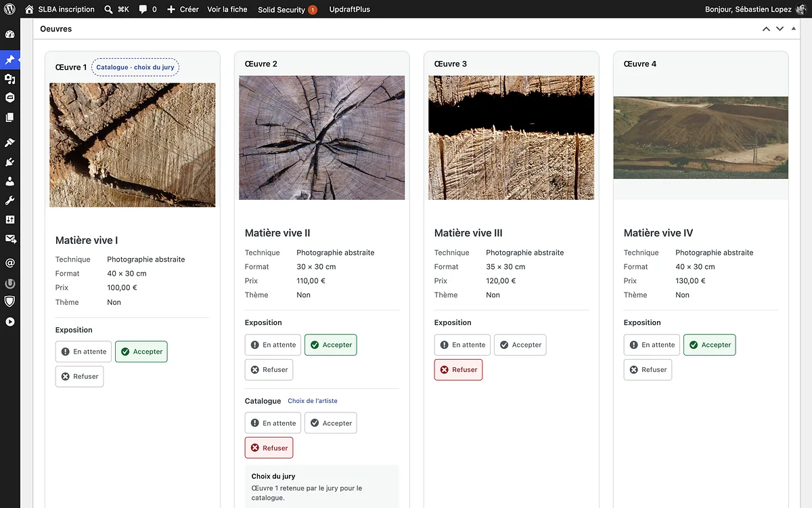
Task: Select Refuser for Œuvre 1 exposition
Action: tap(79, 376)
